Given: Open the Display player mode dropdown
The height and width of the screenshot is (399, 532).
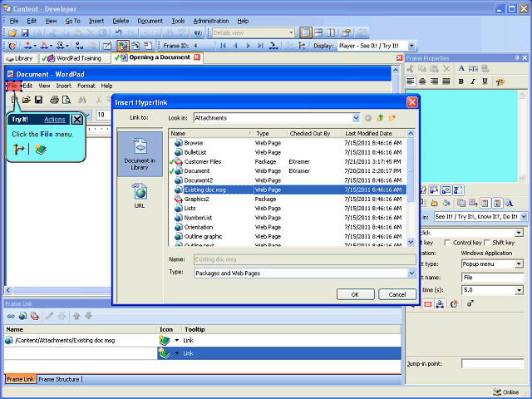Looking at the screenshot, I should click(411, 46).
